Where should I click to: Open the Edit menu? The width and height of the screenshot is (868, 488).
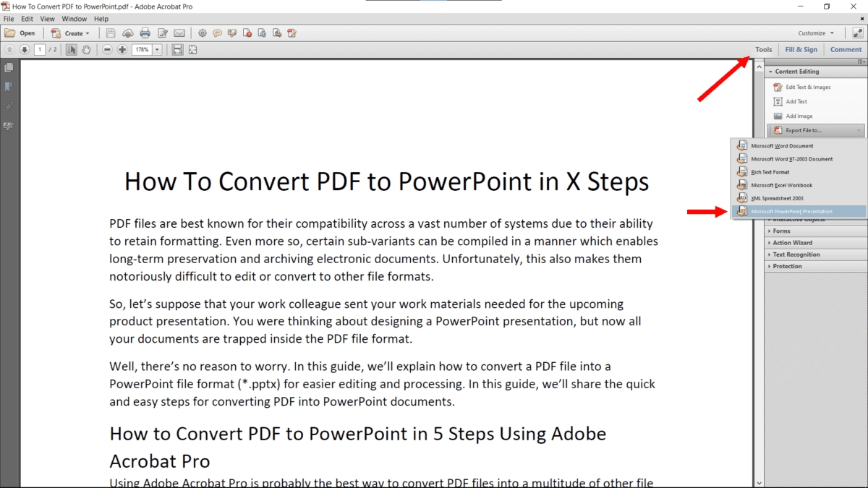tap(27, 19)
